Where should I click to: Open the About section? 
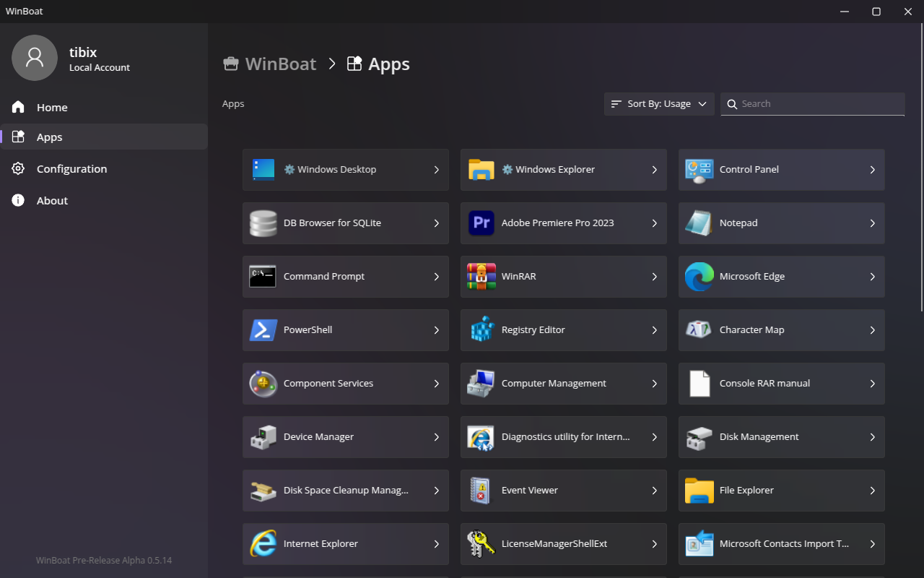click(x=52, y=200)
